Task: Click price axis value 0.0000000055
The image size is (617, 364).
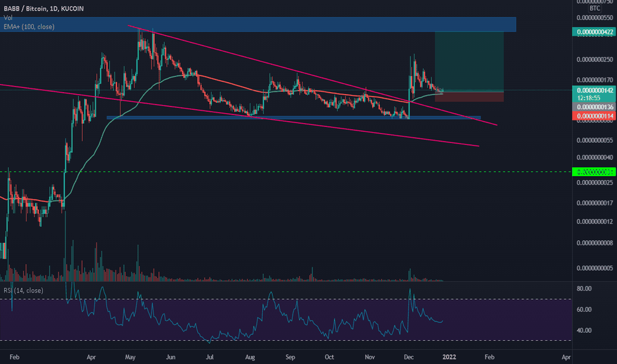Action: [x=594, y=140]
